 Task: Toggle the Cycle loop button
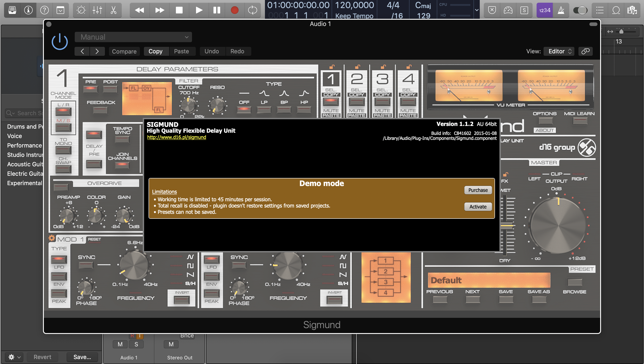(252, 10)
